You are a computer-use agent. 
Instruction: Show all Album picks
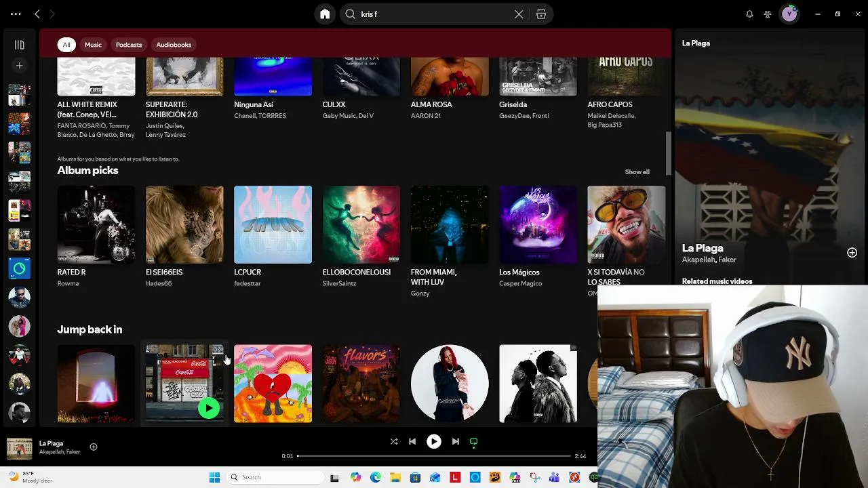coord(637,172)
